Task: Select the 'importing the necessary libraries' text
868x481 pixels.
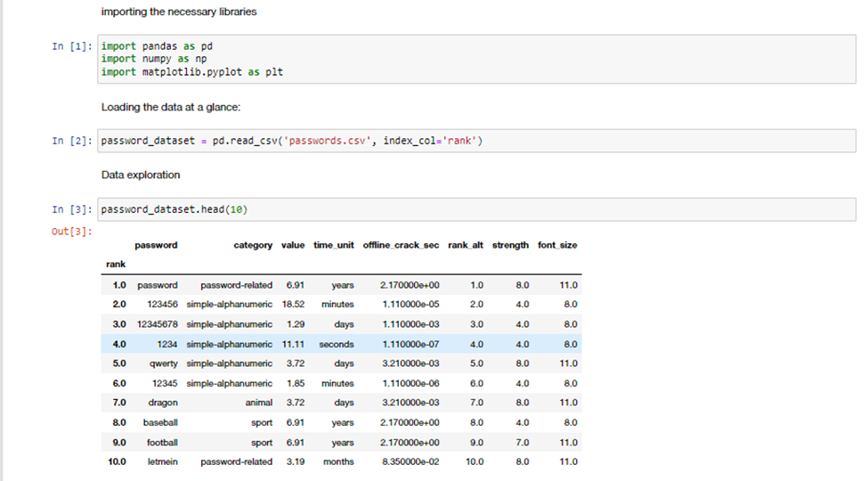Action: pyautogui.click(x=179, y=12)
